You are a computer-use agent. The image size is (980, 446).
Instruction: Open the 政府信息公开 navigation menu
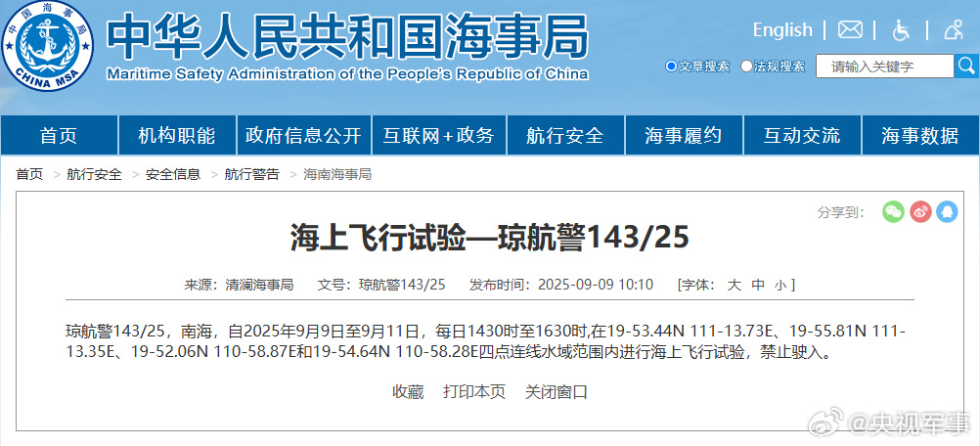point(303,136)
